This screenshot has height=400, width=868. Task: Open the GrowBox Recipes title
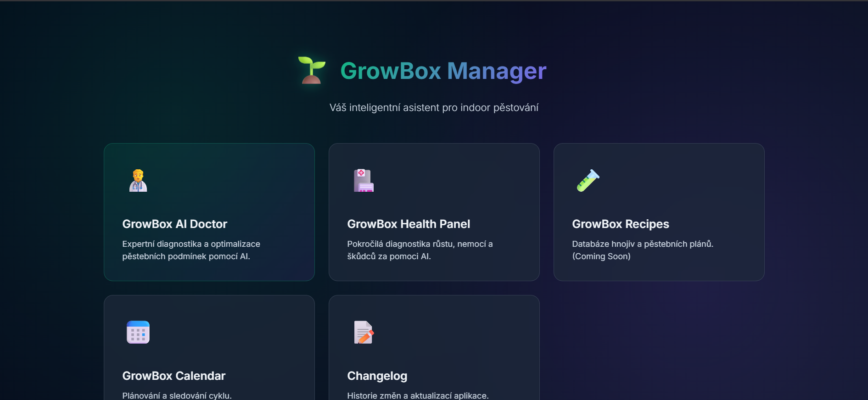[621, 224]
